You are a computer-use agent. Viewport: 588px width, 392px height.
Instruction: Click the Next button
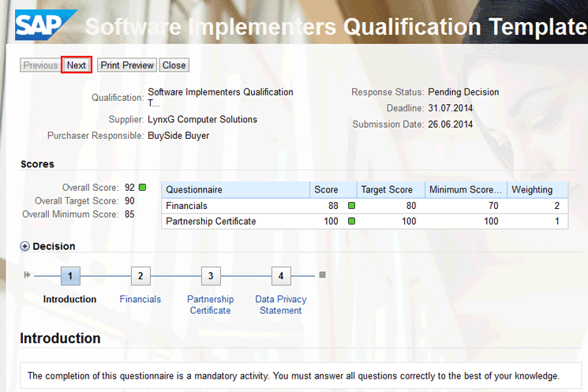click(x=77, y=65)
